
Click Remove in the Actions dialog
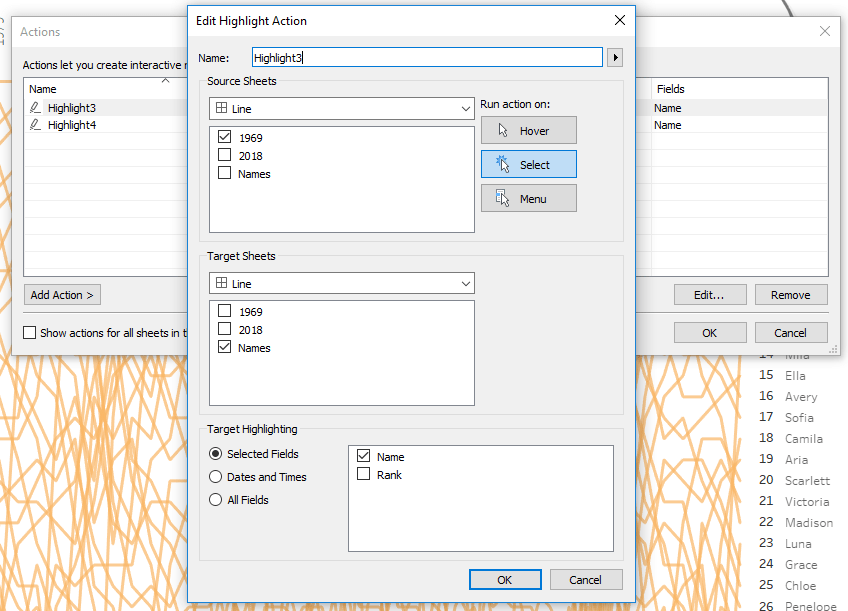point(790,295)
